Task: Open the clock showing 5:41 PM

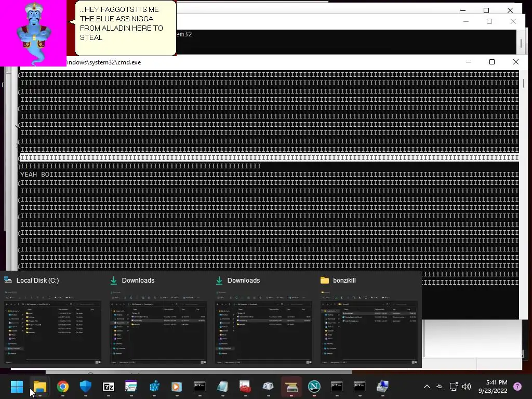Action: click(493, 387)
